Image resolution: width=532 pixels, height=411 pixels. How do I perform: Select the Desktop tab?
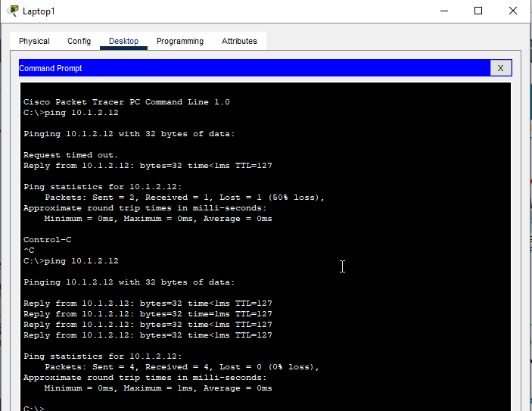click(123, 41)
